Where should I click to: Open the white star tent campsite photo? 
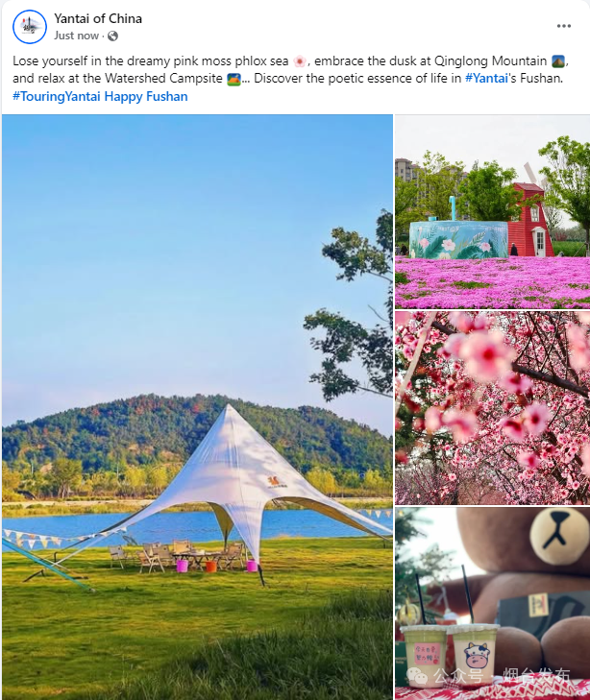(x=197, y=407)
